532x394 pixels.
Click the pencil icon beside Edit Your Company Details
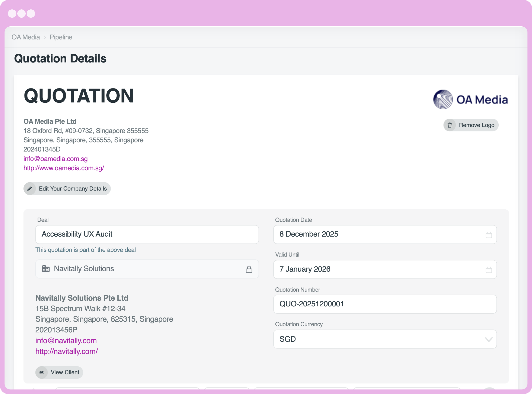[30, 189]
